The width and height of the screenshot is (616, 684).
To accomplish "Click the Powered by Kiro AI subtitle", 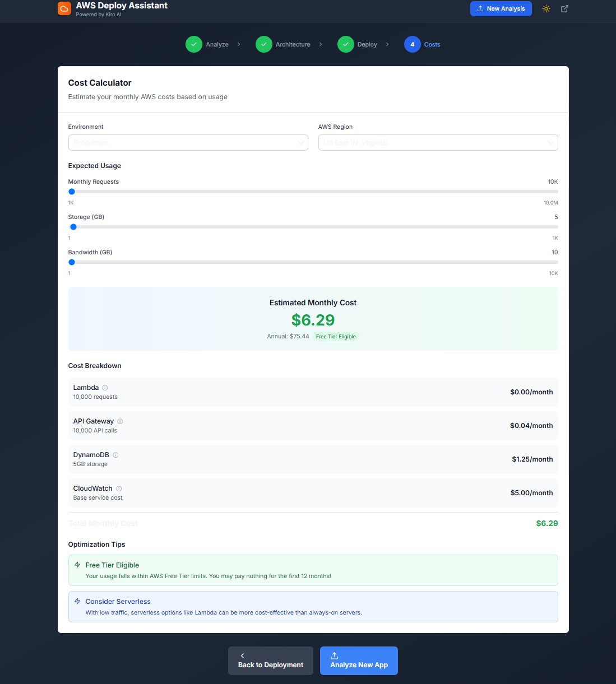I will (x=99, y=15).
